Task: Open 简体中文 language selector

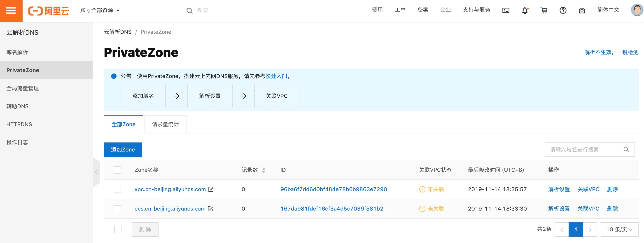Action: click(x=608, y=10)
